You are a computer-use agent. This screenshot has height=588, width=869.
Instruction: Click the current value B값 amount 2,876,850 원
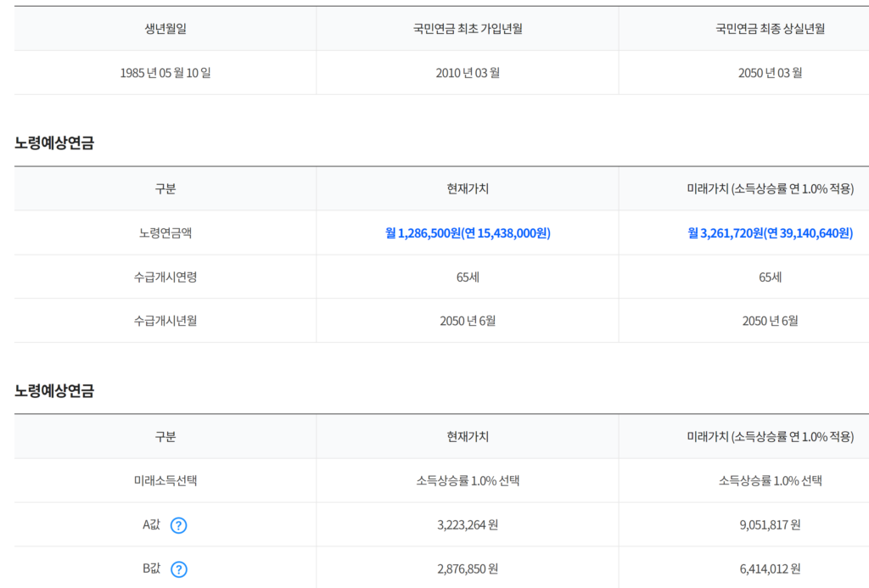(x=468, y=569)
